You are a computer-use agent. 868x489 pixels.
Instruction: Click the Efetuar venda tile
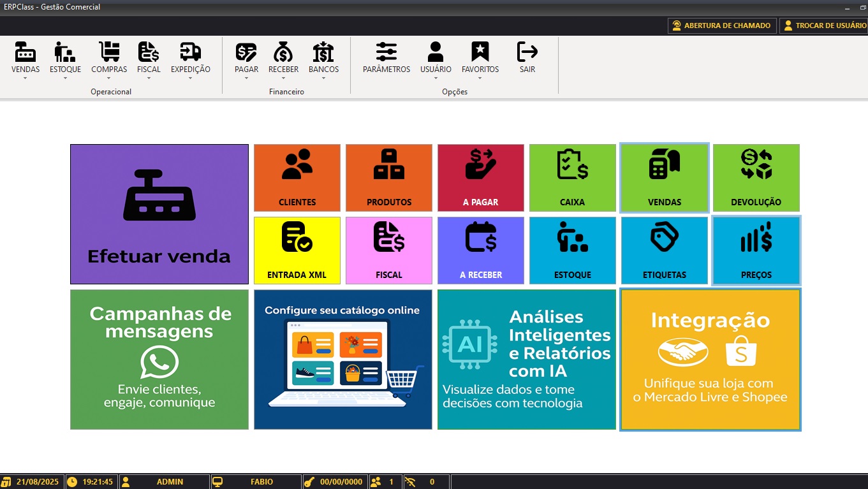(x=159, y=214)
